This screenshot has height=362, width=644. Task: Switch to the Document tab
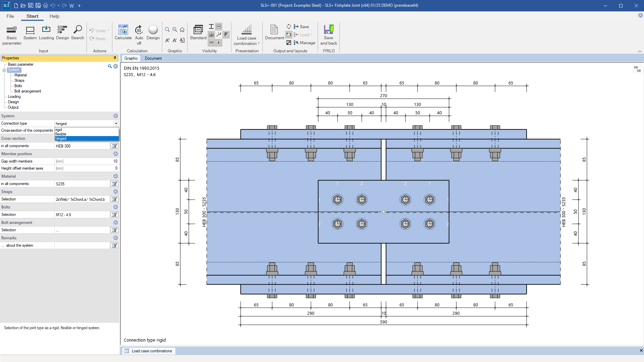pyautogui.click(x=153, y=58)
